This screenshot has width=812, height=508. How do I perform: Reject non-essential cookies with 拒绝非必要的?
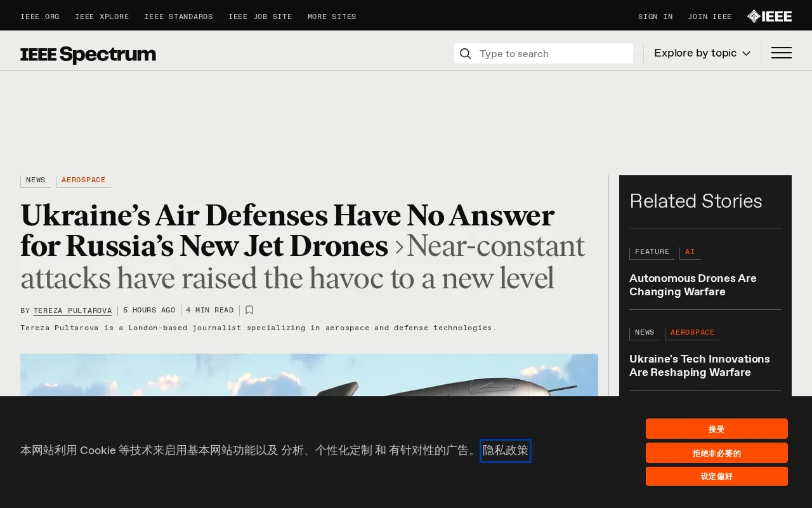click(x=717, y=453)
